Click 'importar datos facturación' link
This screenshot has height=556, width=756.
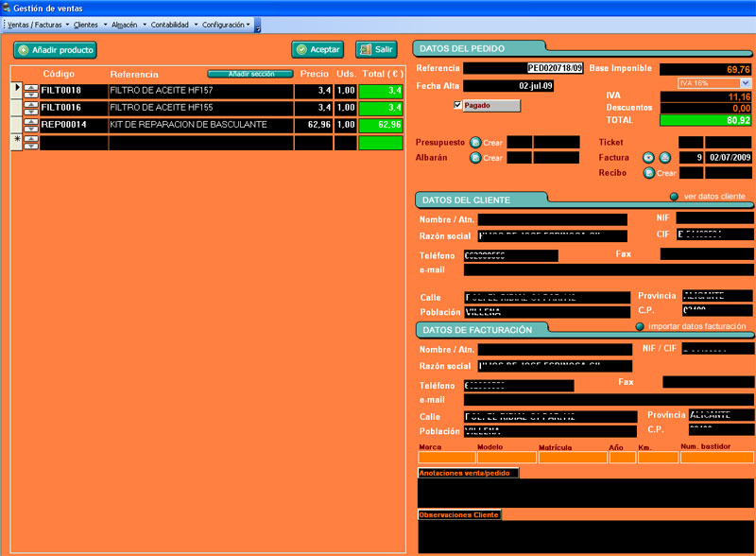pos(697,327)
